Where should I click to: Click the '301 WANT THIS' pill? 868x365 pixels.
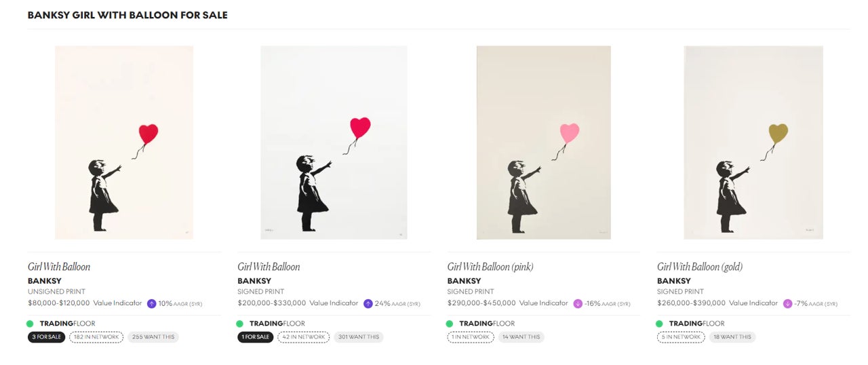pyautogui.click(x=359, y=337)
